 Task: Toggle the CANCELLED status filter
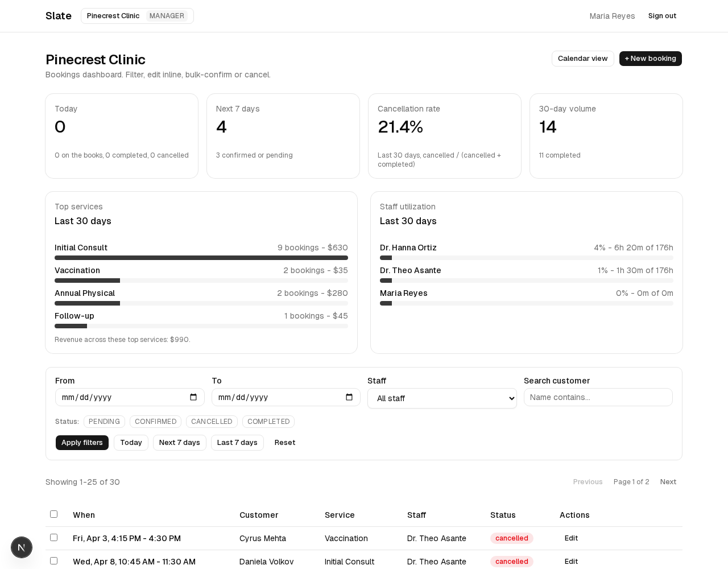(x=212, y=422)
